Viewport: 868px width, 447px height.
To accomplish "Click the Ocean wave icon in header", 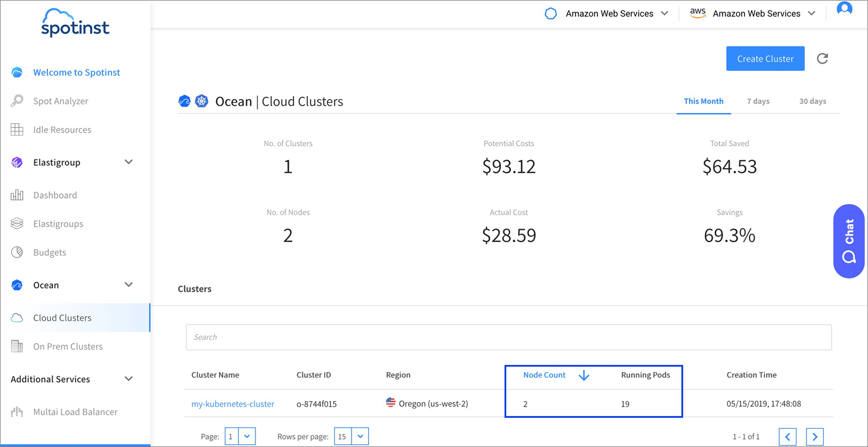I will tap(184, 101).
